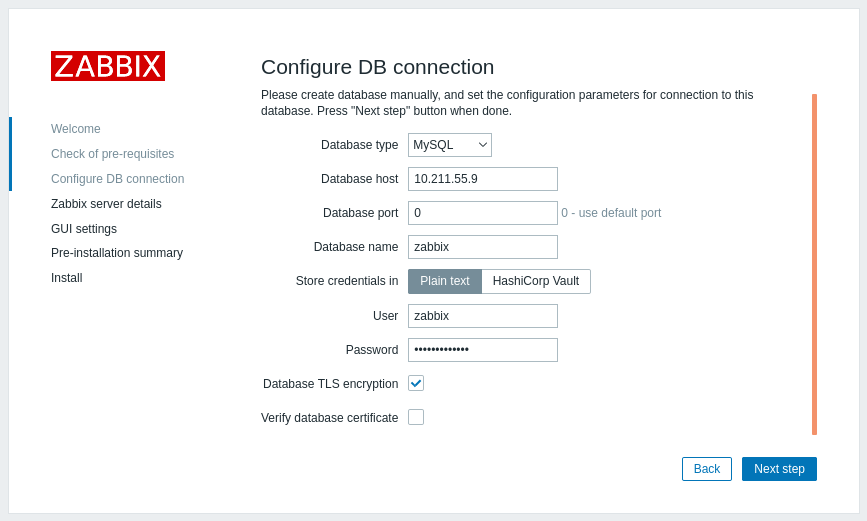The height and width of the screenshot is (521, 867).
Task: Uncheck Database TLS encryption checkbox
Action: click(x=416, y=383)
